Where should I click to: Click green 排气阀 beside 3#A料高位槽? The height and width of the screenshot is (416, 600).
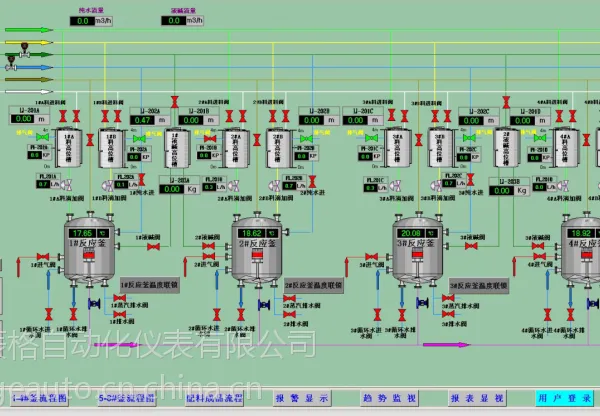tap(371, 137)
